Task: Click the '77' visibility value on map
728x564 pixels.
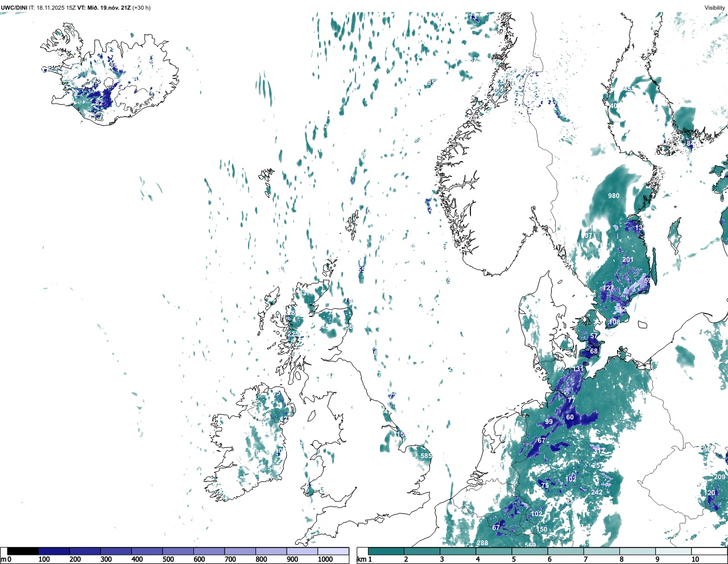Action: [571, 401]
